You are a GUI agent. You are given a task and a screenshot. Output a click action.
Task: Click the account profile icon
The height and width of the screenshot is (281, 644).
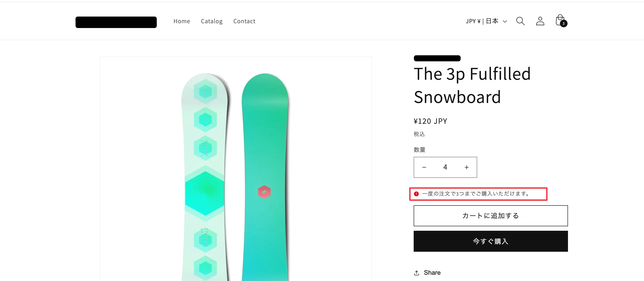tap(540, 21)
